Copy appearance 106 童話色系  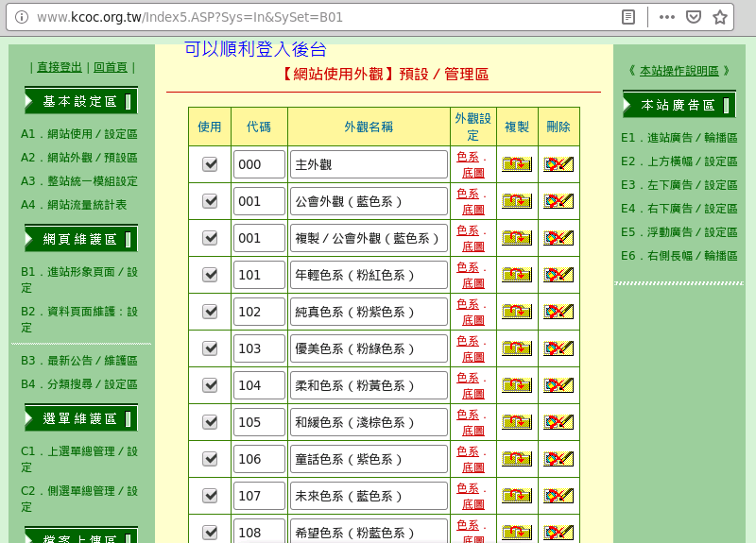516,459
